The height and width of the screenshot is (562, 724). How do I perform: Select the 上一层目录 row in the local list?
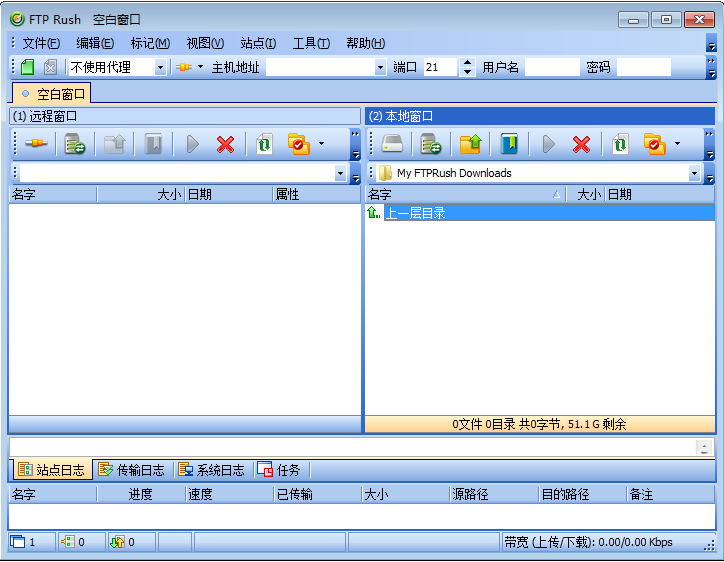pos(540,213)
